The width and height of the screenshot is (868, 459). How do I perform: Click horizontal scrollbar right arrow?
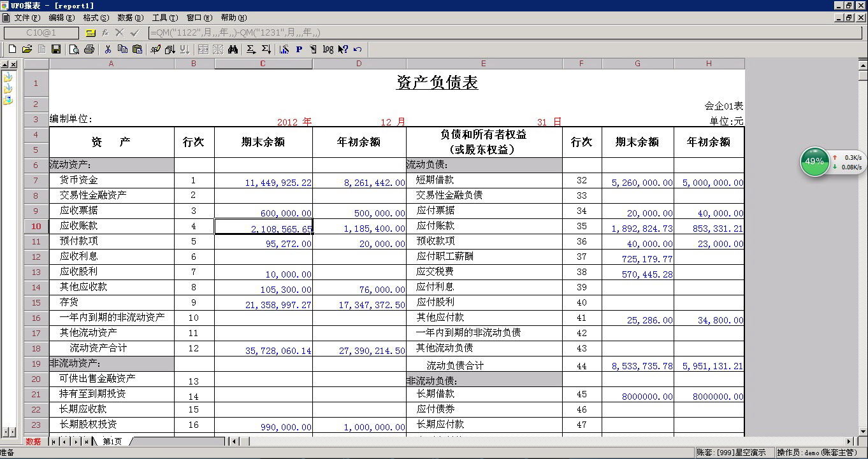pyautogui.click(x=849, y=441)
